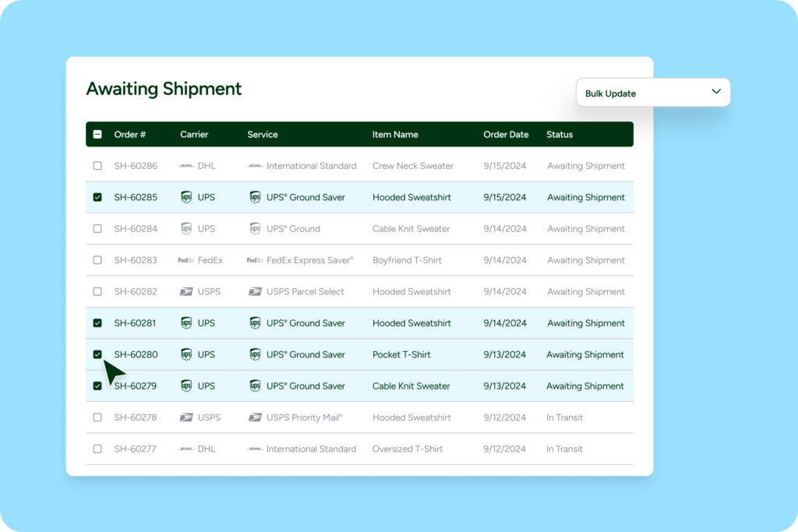Click the Bulk Update button
The width and height of the screenshot is (798, 532).
pos(653,92)
